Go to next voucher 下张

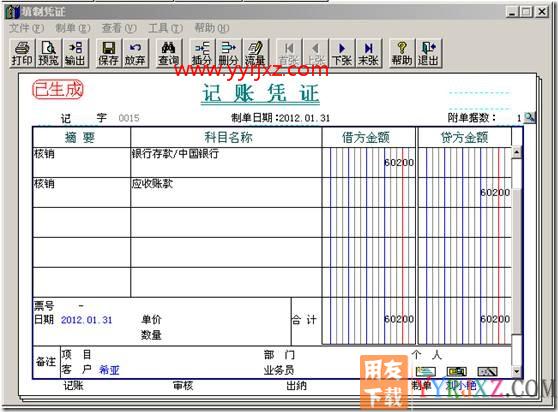click(x=341, y=53)
